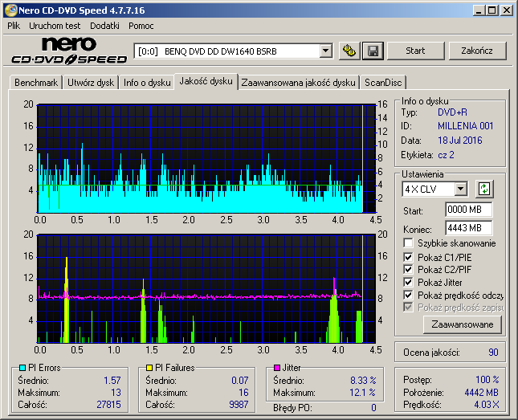Switch to the Benchmark tab
Viewport: 518px width, 420px height.
coord(36,83)
